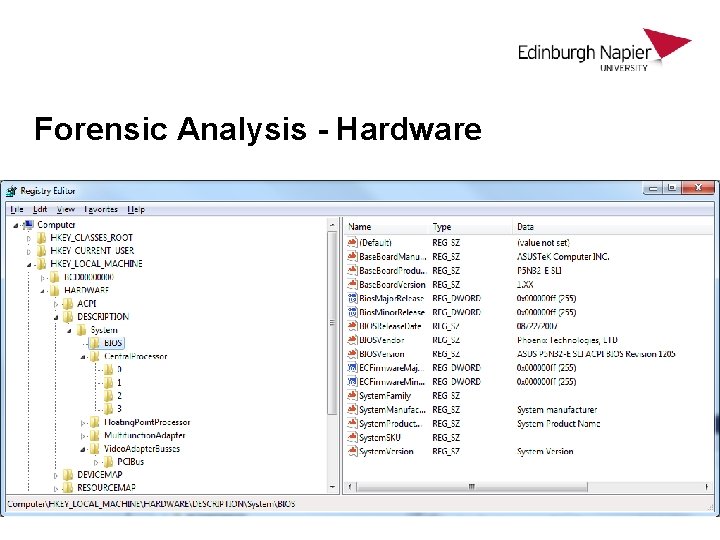Select processor 3 folder icon

(x=108, y=408)
